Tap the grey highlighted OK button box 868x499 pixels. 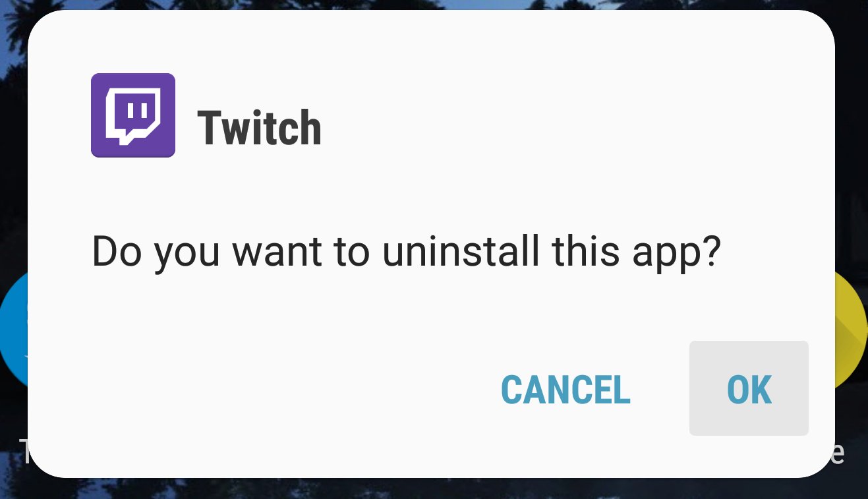click(749, 388)
